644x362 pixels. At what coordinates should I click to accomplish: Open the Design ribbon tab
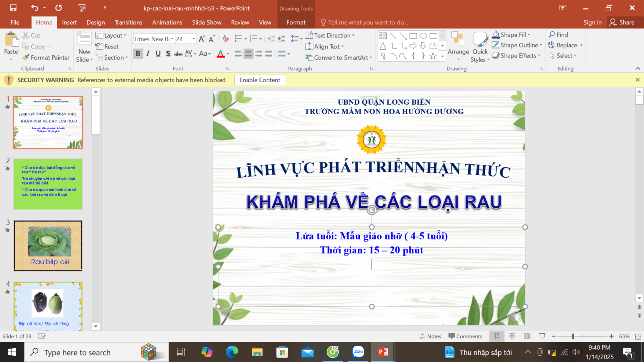(96, 22)
